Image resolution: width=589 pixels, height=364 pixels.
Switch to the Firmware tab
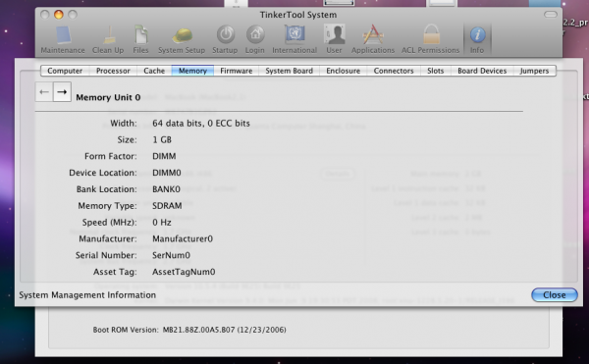[237, 71]
